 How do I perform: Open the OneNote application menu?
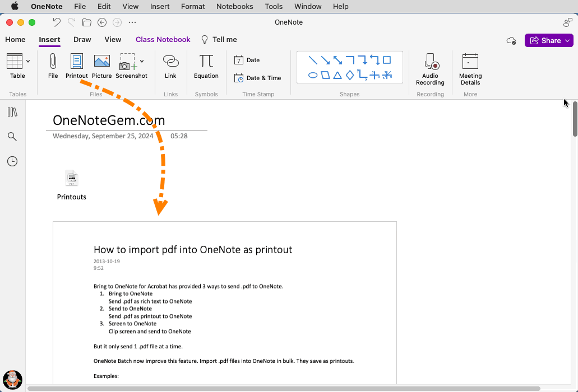coord(47,6)
